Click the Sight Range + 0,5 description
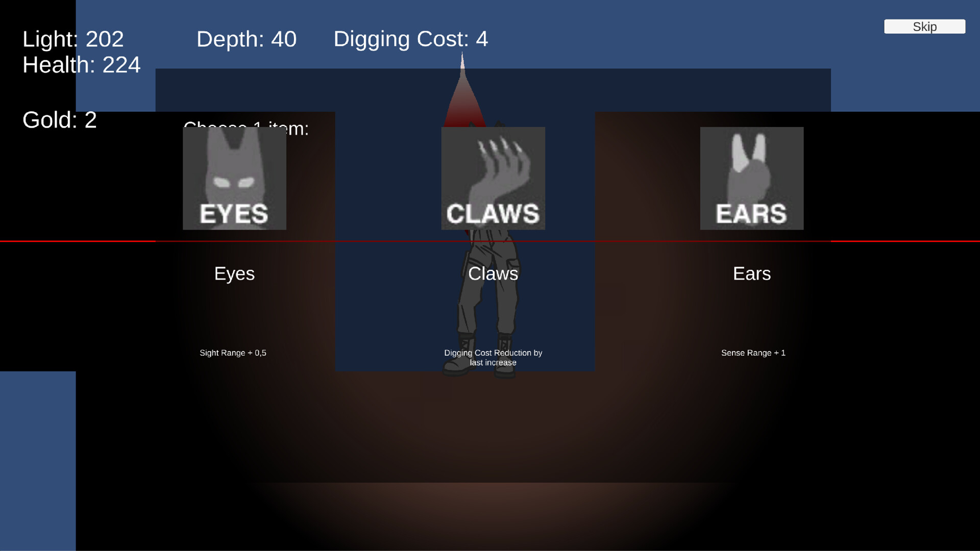980x551 pixels. [x=233, y=353]
